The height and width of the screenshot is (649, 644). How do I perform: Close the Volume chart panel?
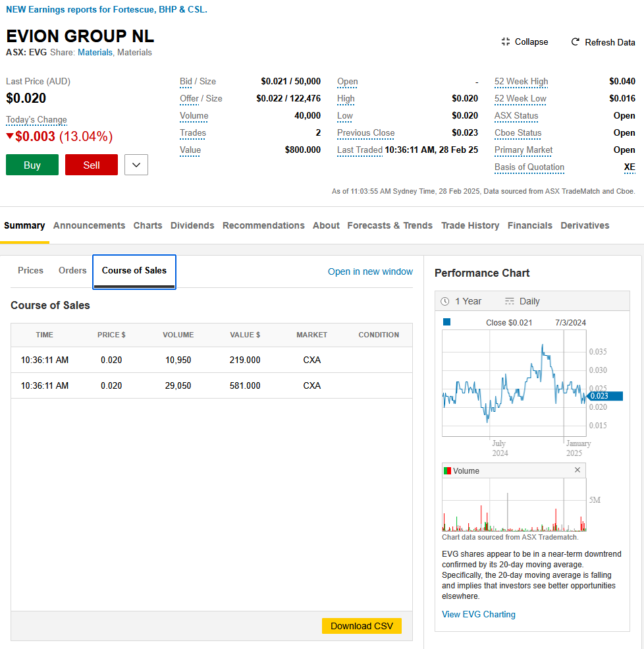tap(577, 470)
